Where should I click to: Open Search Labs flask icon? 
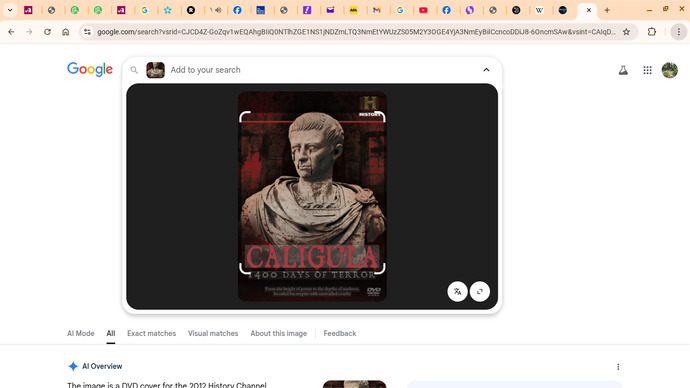623,70
